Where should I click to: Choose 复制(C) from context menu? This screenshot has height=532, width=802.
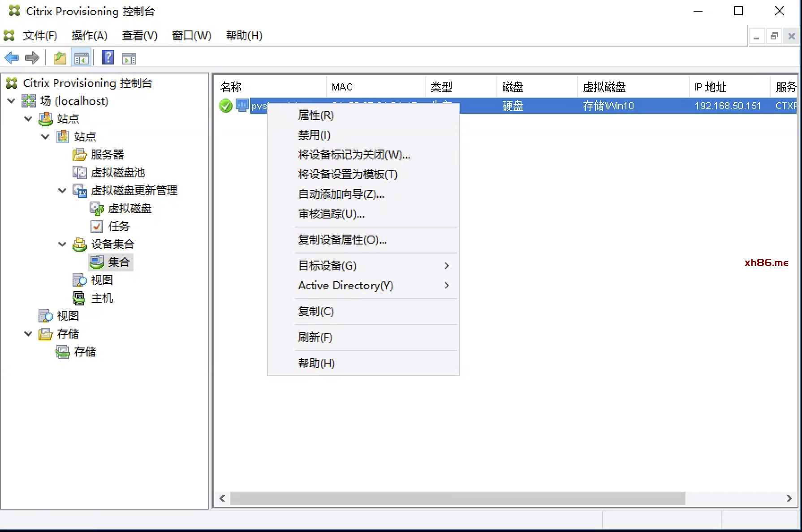coord(363,311)
